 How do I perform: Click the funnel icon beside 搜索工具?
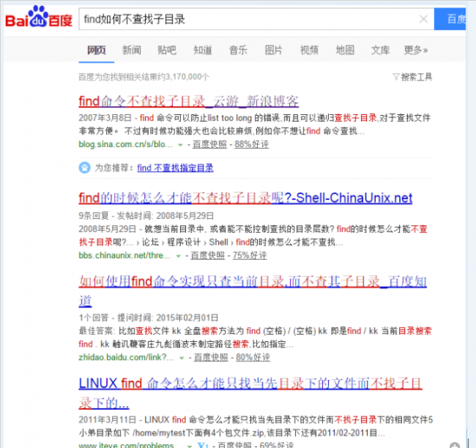396,77
